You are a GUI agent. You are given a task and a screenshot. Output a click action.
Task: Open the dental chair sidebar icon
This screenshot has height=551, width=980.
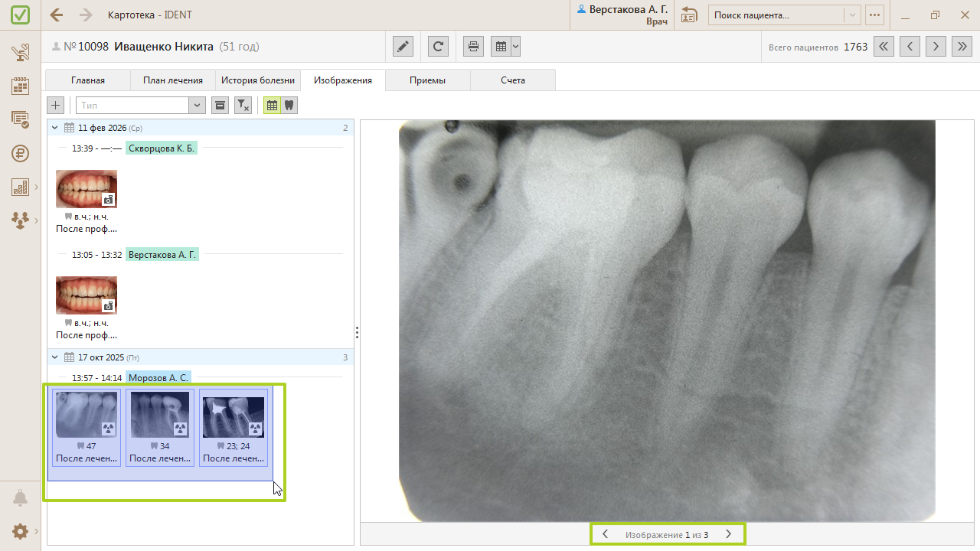click(21, 53)
